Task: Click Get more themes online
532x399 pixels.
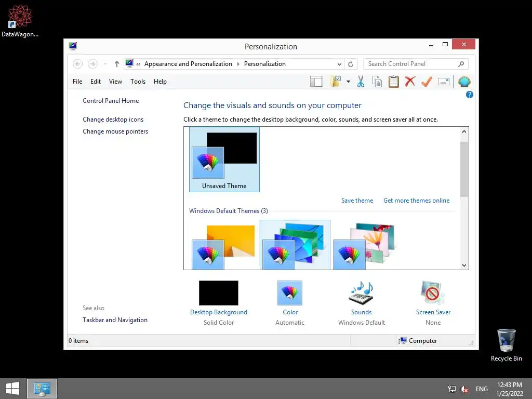Action: [x=416, y=201]
